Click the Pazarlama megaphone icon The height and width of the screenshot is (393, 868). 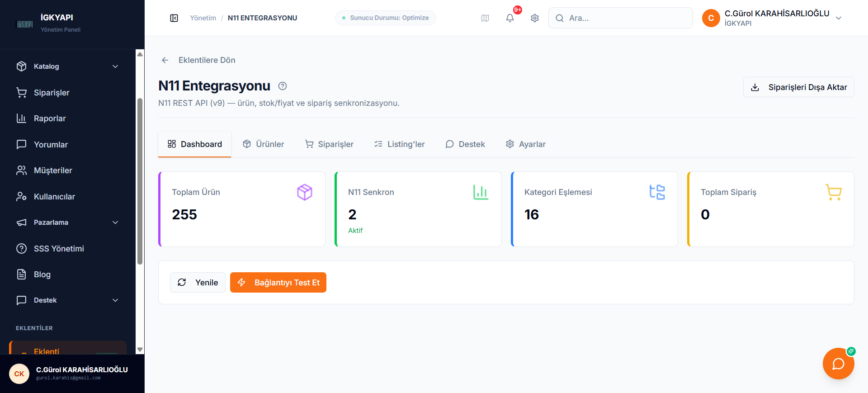pyautogui.click(x=21, y=223)
